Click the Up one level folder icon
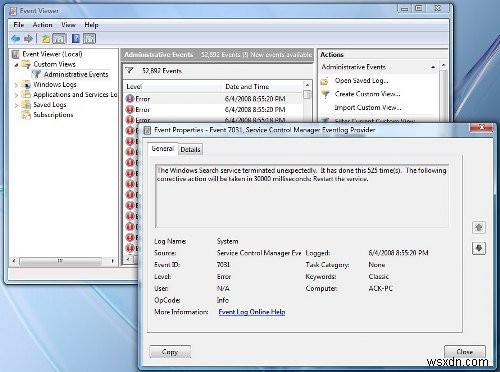The image size is (500, 372). coord(46,39)
